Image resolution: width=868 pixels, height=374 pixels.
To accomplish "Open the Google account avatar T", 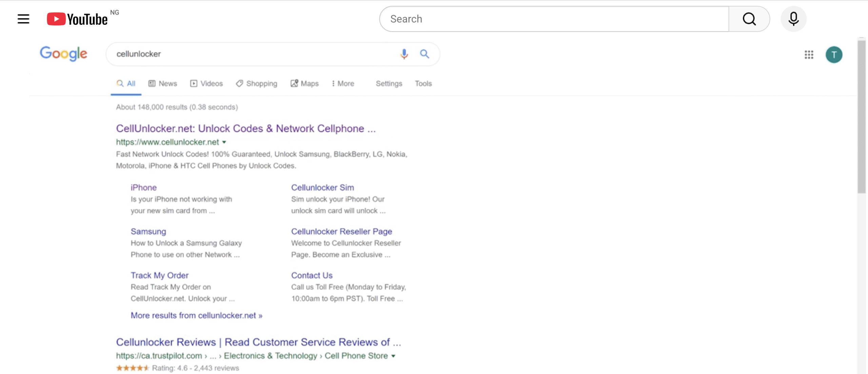I will pyautogui.click(x=834, y=55).
